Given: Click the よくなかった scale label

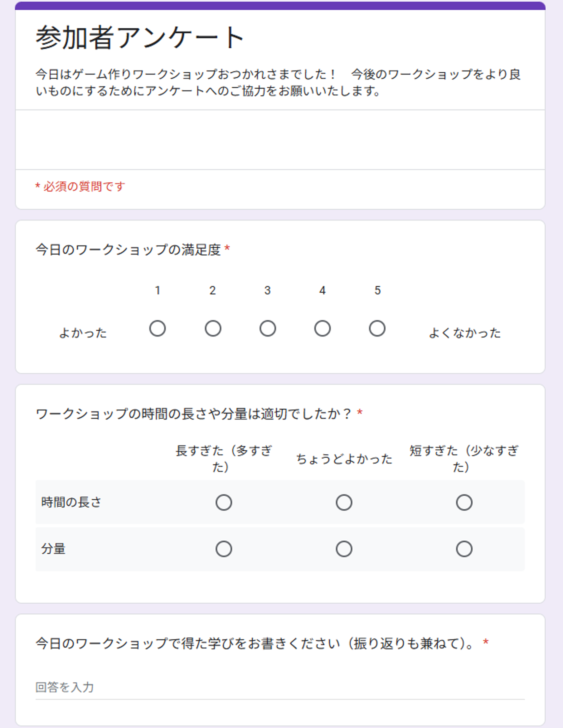Looking at the screenshot, I should [x=465, y=333].
